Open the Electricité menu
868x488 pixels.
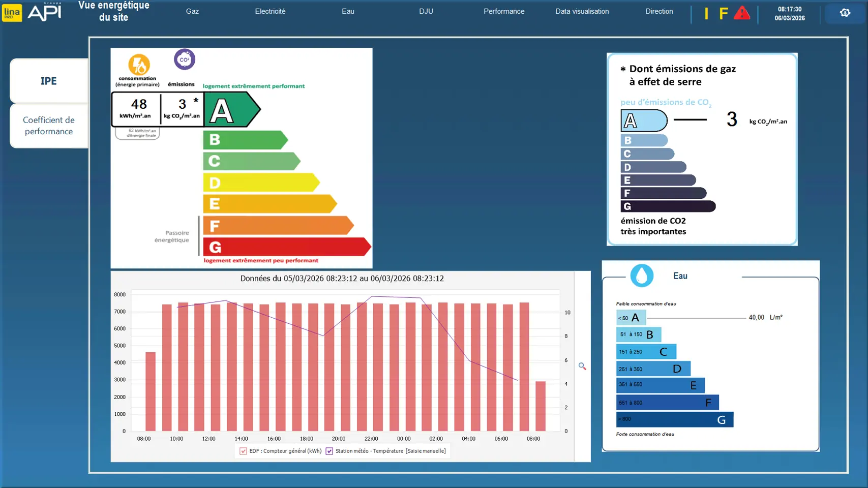tap(270, 11)
